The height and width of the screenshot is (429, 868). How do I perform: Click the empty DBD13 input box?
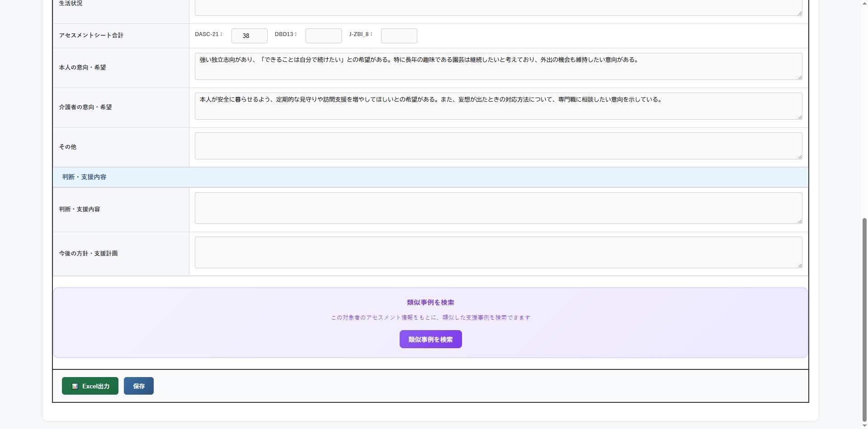[323, 36]
